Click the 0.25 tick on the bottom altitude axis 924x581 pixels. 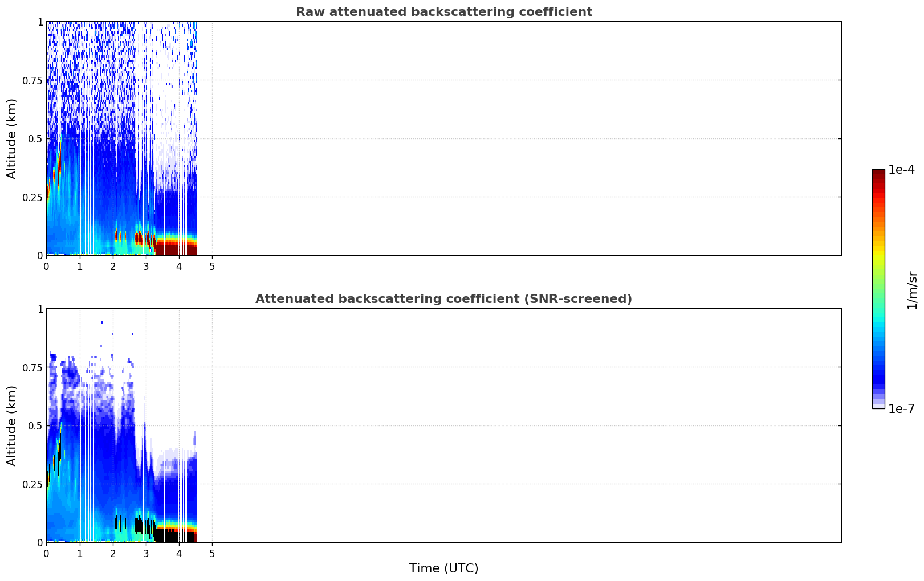coord(32,484)
